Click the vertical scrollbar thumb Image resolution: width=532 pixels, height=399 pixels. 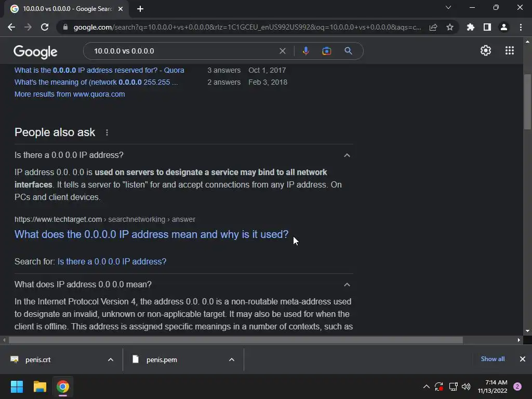[527, 102]
